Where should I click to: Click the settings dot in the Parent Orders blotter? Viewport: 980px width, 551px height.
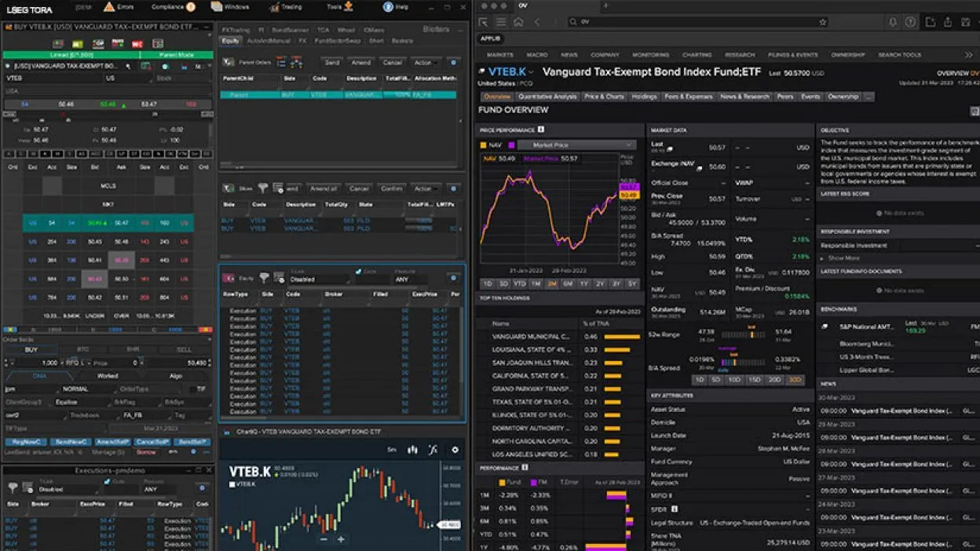[x=453, y=62]
